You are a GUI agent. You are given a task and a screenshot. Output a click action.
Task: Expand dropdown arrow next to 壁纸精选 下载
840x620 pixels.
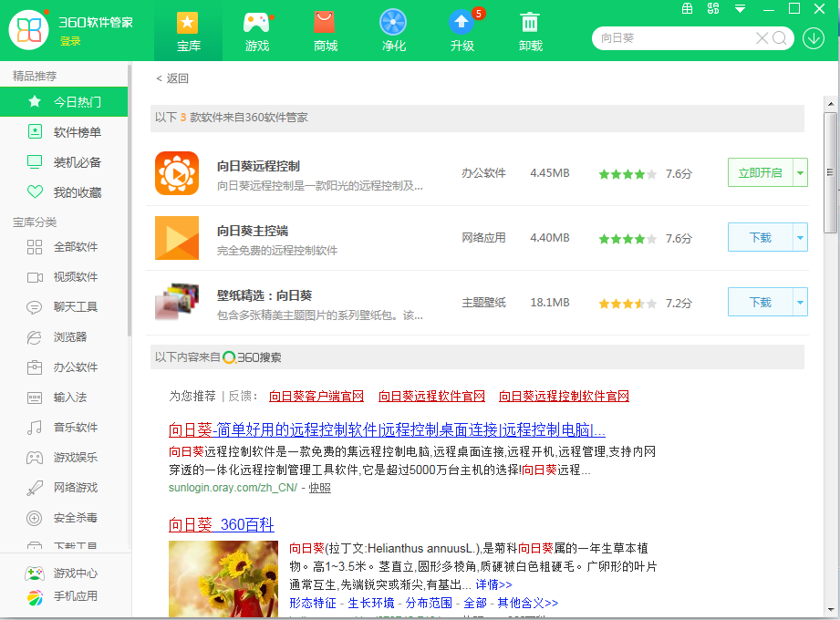pyautogui.click(x=800, y=302)
